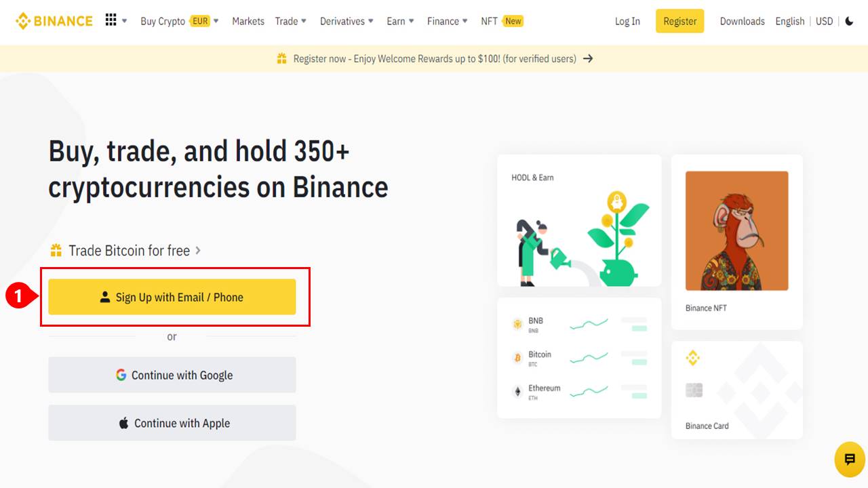Image resolution: width=868 pixels, height=488 pixels.
Task: Click the Ethereum row name
Action: [x=545, y=388]
